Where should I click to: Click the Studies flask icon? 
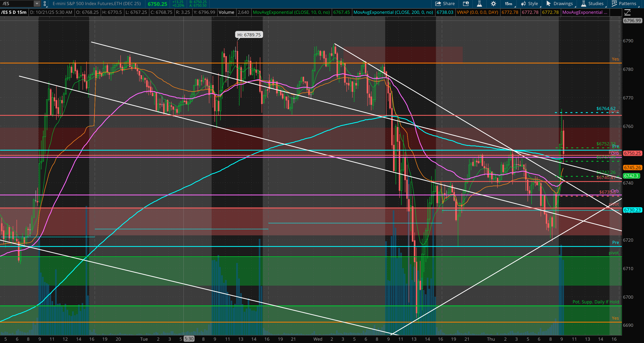pyautogui.click(x=592, y=4)
